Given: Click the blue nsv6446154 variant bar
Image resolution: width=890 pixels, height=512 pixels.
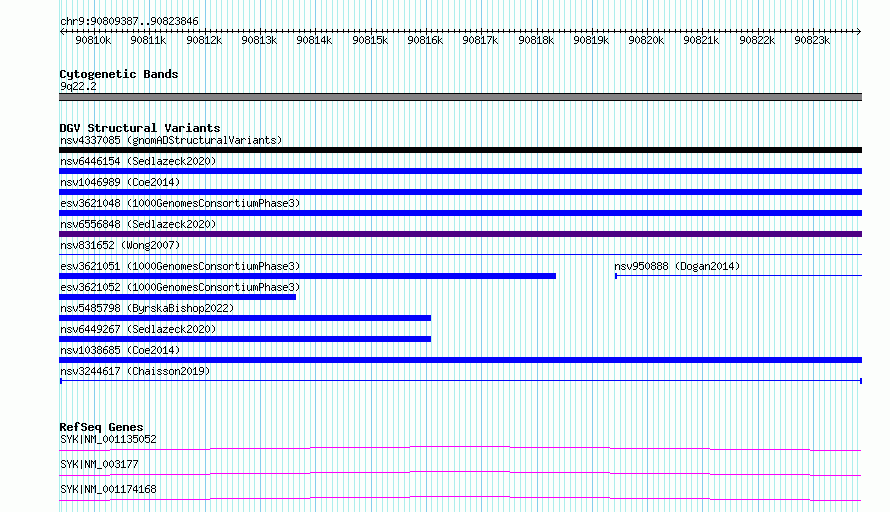Looking at the screenshot, I should (x=460, y=171).
